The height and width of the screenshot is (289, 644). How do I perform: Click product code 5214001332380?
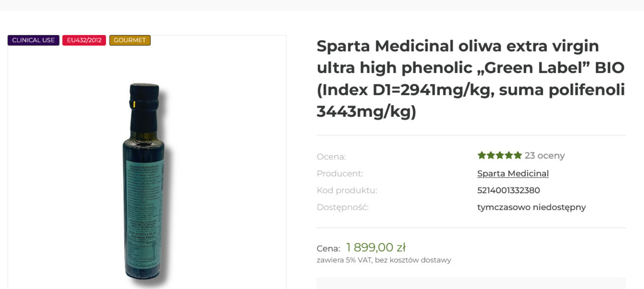tap(509, 190)
